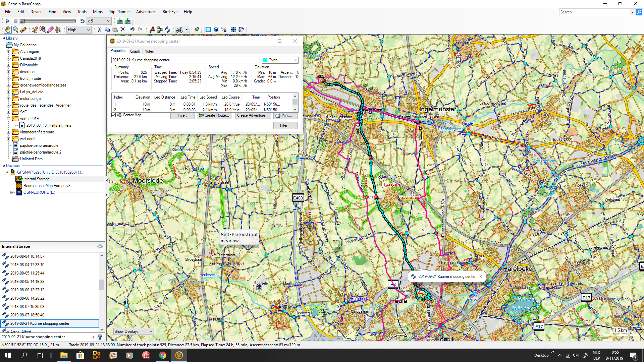Image resolution: width=644 pixels, height=362 pixels.
Task: Click the map orientation switch icon
Action: (241, 29)
